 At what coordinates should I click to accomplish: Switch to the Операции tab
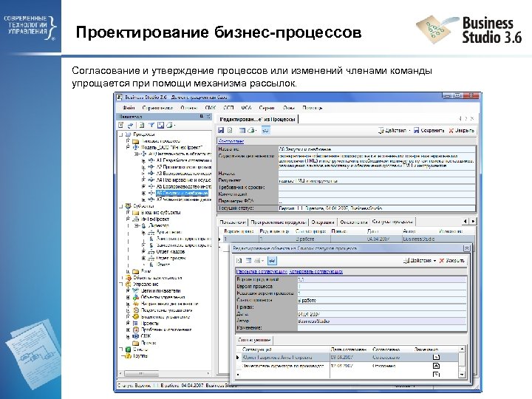[x=323, y=222]
